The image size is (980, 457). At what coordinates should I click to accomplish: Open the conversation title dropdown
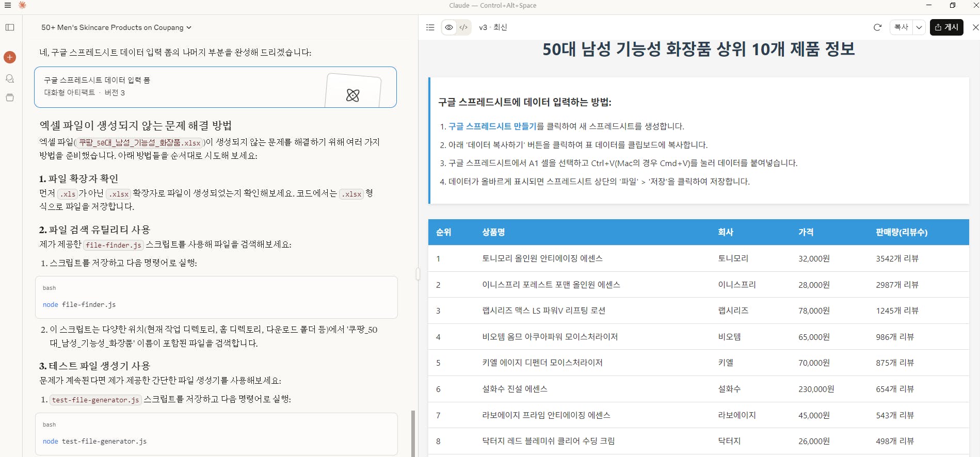tap(117, 27)
